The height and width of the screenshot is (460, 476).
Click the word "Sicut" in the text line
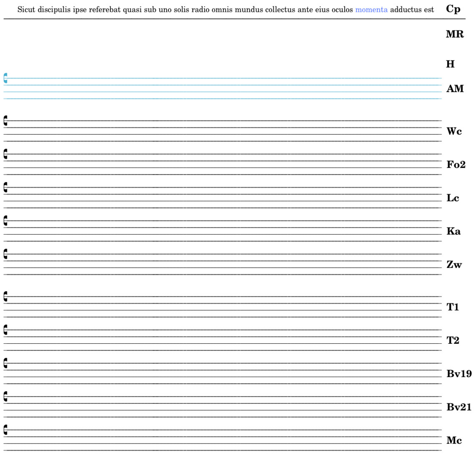26,9
